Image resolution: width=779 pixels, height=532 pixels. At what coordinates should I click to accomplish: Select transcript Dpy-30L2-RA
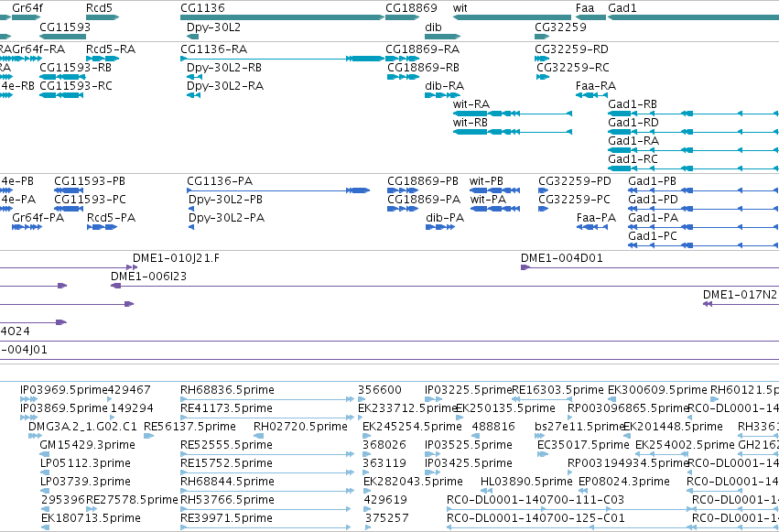(x=225, y=86)
